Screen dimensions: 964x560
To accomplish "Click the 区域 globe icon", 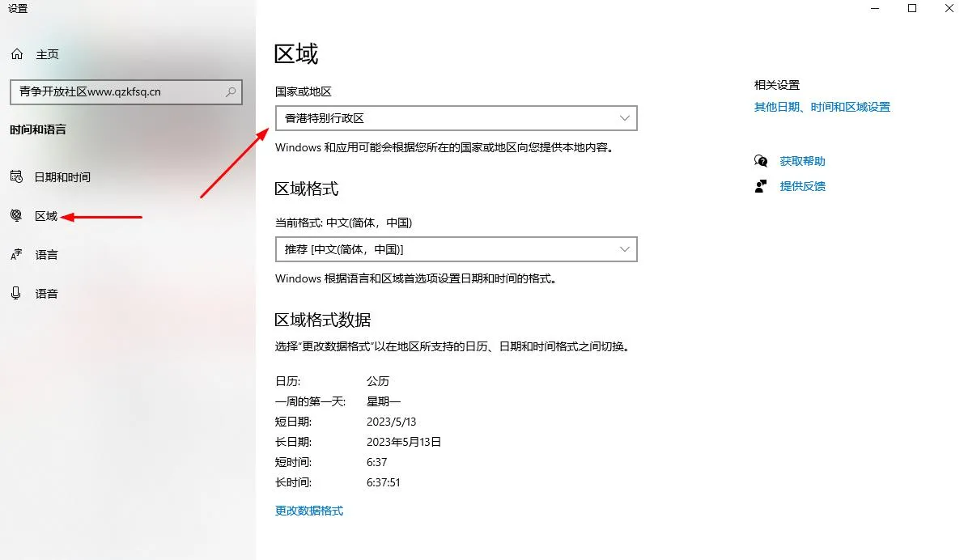I will tap(17, 215).
